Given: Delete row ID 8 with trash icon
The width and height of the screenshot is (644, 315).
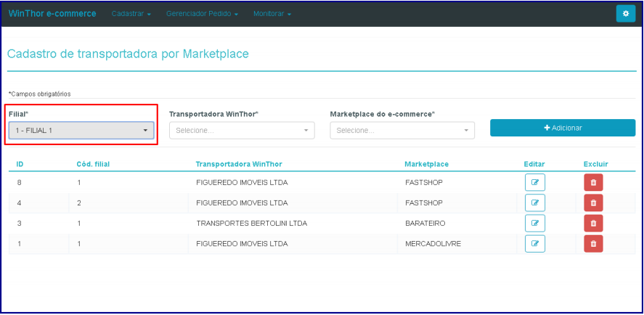Looking at the screenshot, I should click(x=593, y=182).
